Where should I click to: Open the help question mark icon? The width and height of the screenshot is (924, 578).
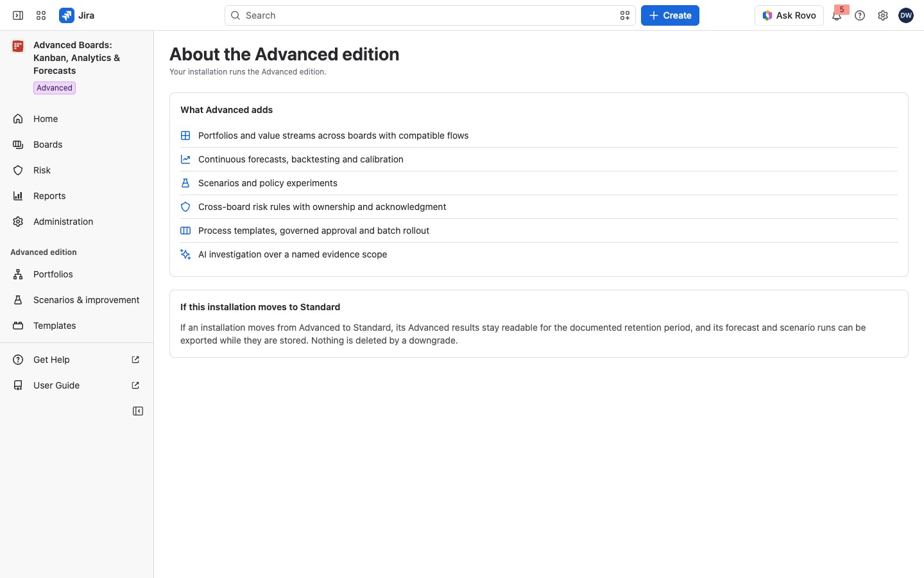coord(860,15)
